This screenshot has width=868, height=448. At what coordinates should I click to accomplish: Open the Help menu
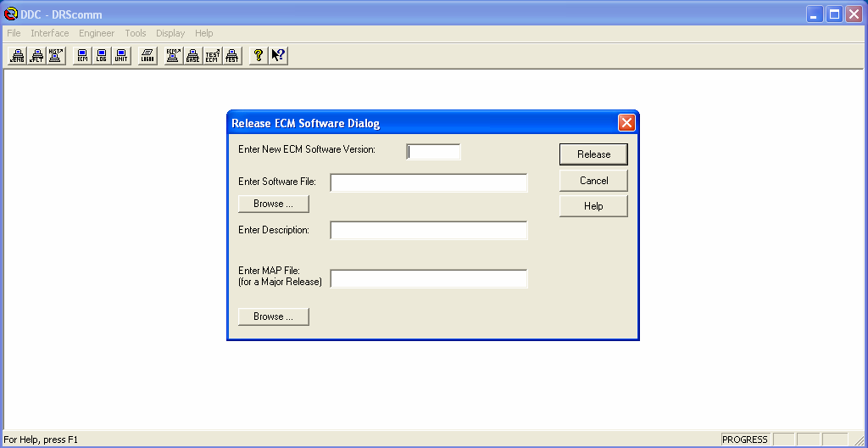click(x=203, y=33)
